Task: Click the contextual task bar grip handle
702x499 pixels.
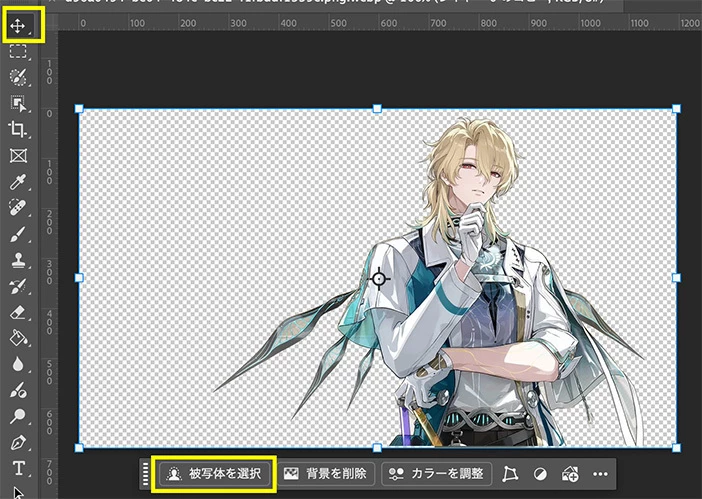Action: click(146, 474)
